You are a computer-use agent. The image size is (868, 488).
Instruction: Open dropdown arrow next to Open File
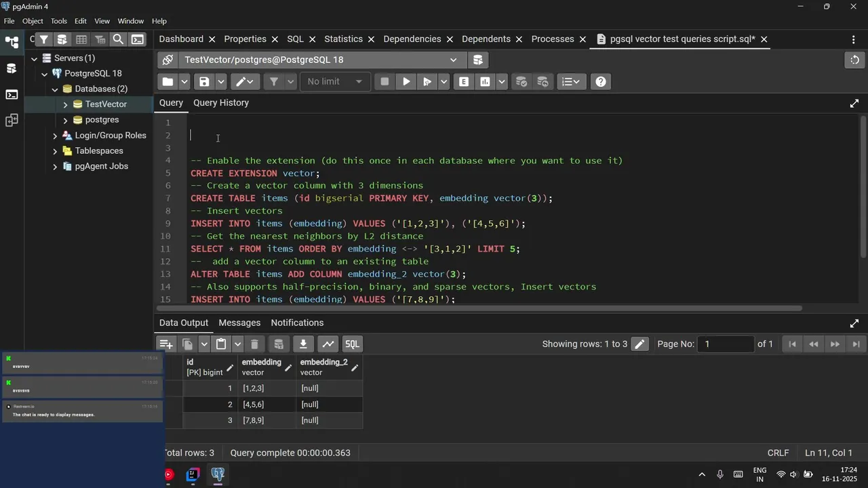coord(184,81)
